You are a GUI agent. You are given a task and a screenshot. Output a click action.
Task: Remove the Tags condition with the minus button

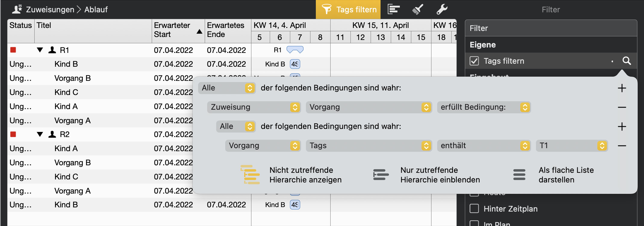(621, 146)
